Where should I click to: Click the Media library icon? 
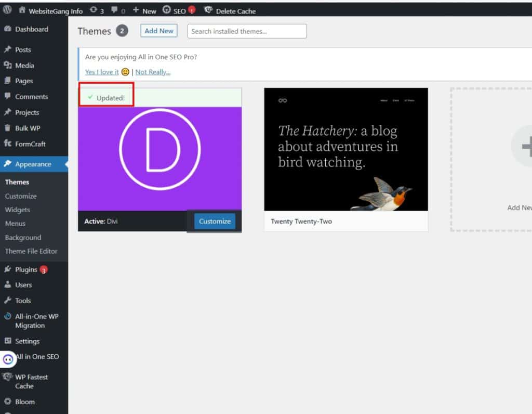[7, 65]
